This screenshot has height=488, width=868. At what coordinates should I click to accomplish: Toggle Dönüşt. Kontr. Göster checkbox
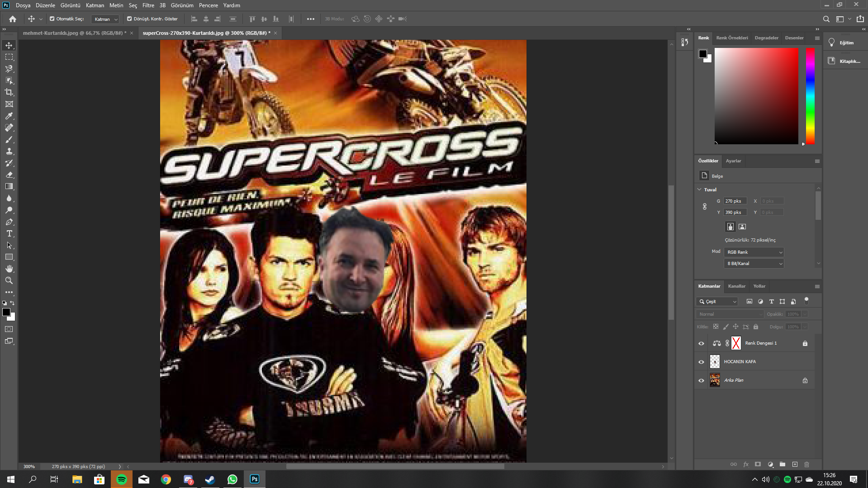pyautogui.click(x=129, y=19)
